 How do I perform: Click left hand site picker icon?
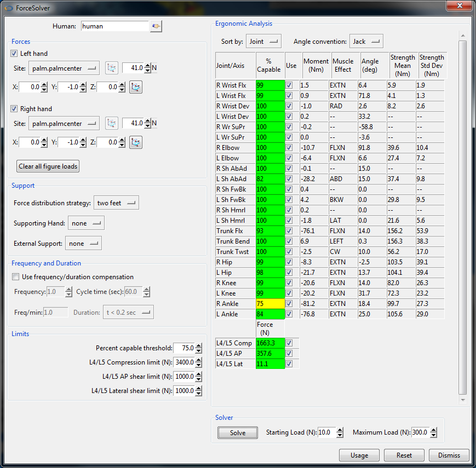coord(112,68)
